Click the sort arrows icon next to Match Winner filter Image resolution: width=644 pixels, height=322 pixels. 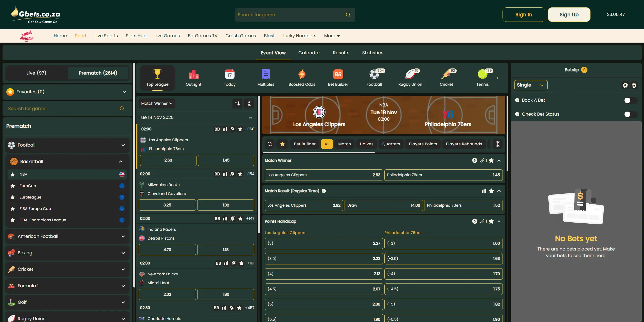[237, 103]
